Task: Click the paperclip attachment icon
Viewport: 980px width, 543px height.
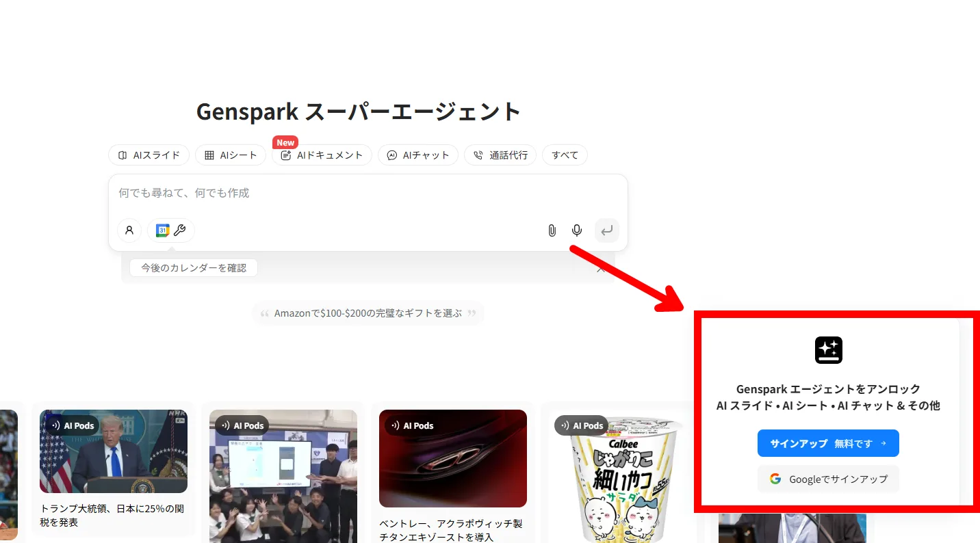Action: [x=552, y=230]
